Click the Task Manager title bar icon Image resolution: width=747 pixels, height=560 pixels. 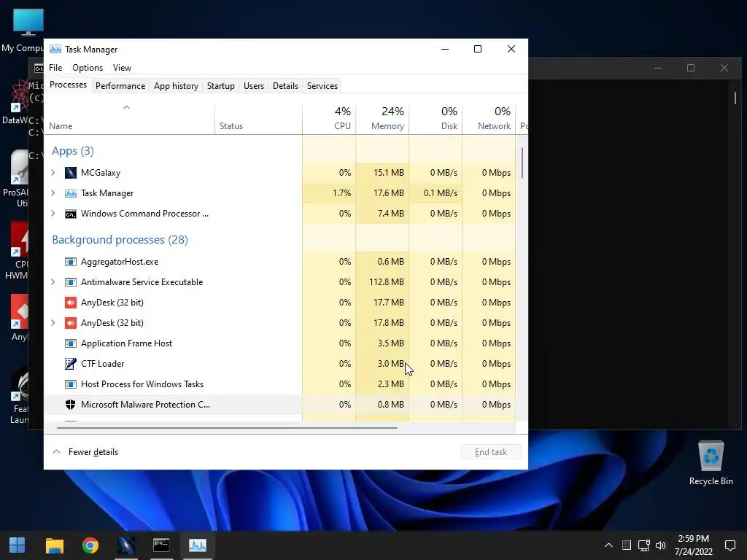[x=55, y=49]
